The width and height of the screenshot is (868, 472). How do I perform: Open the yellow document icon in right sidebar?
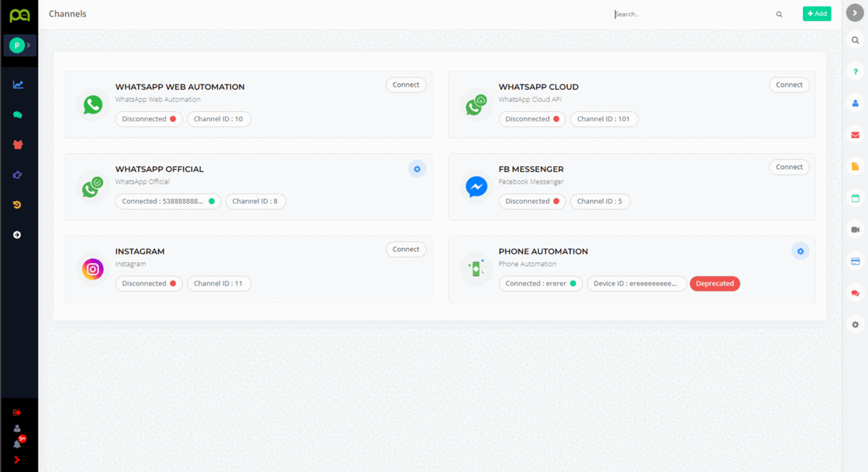(855, 166)
